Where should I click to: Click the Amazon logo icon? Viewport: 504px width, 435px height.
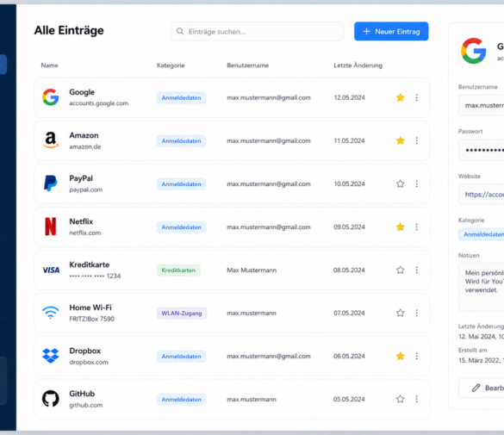coord(51,140)
